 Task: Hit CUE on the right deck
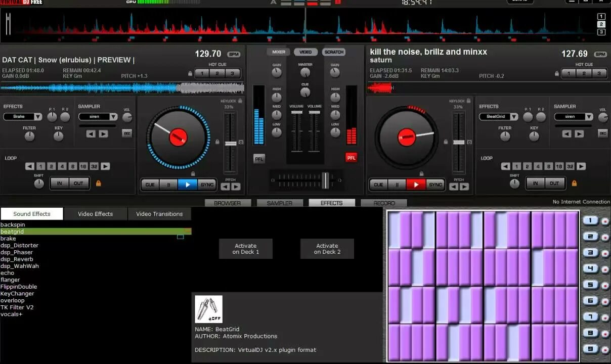pos(378,185)
